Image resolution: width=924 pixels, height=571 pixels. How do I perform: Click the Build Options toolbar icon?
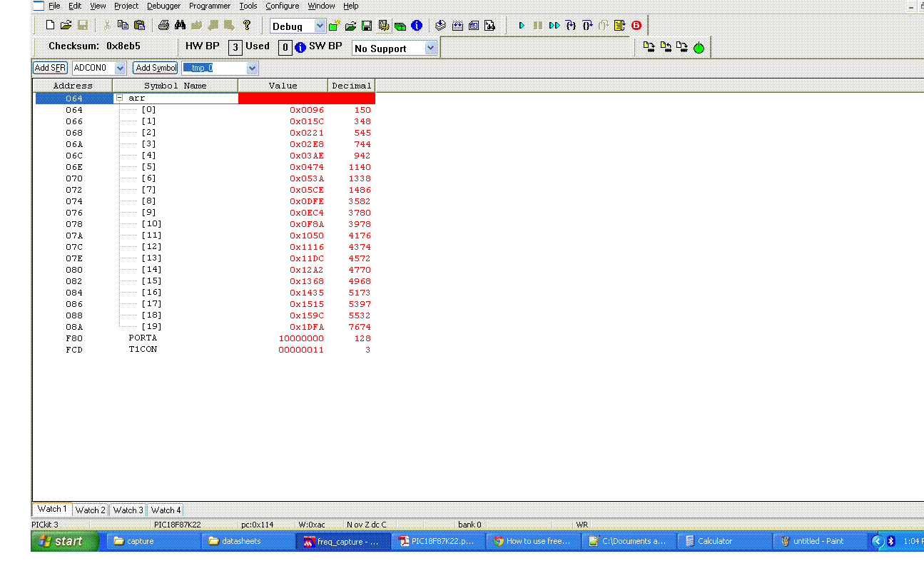pos(383,25)
